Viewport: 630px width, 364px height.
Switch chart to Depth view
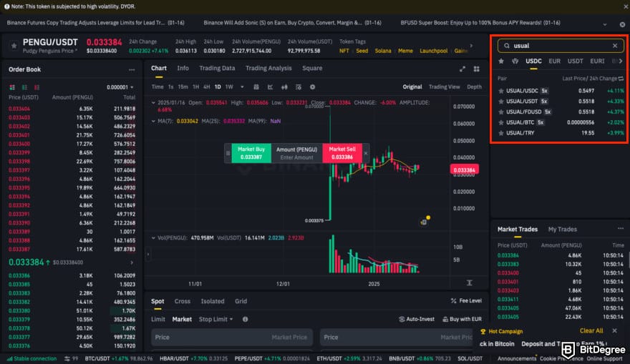pyautogui.click(x=474, y=87)
